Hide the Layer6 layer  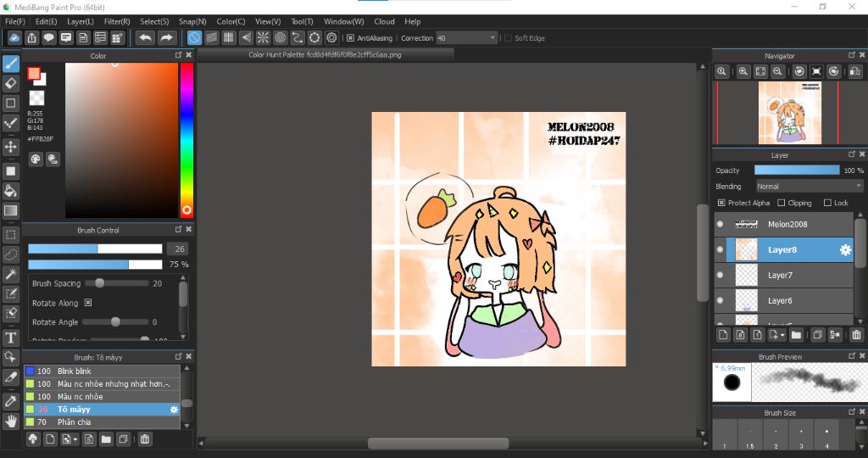click(720, 301)
